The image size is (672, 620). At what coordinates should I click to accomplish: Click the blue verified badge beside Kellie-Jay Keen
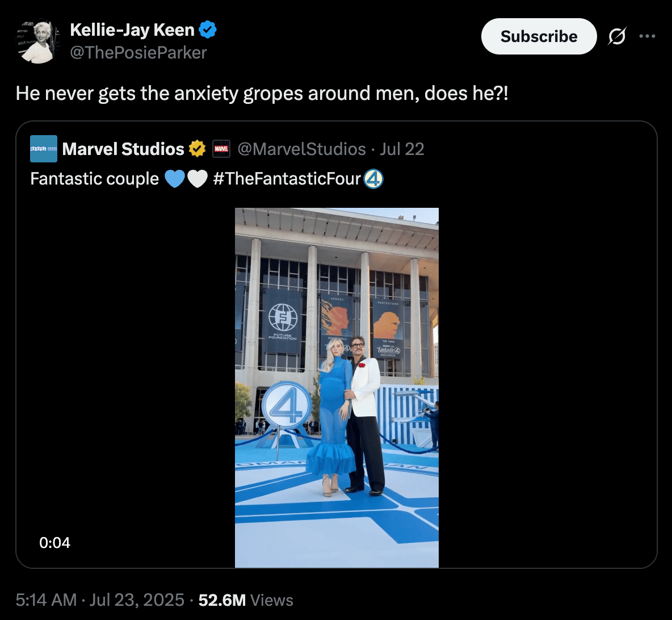208,30
